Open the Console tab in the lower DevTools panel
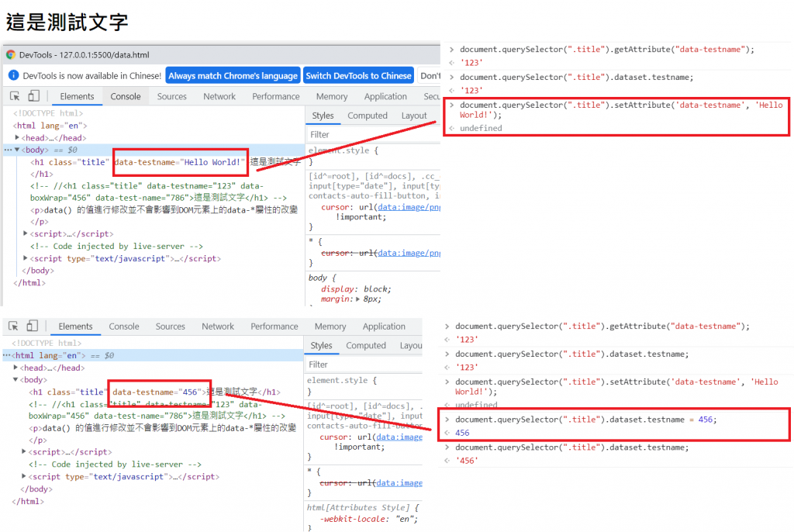 124,326
